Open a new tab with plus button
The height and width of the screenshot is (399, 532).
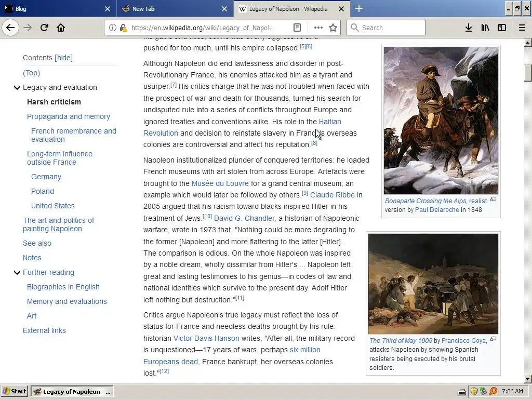[359, 9]
